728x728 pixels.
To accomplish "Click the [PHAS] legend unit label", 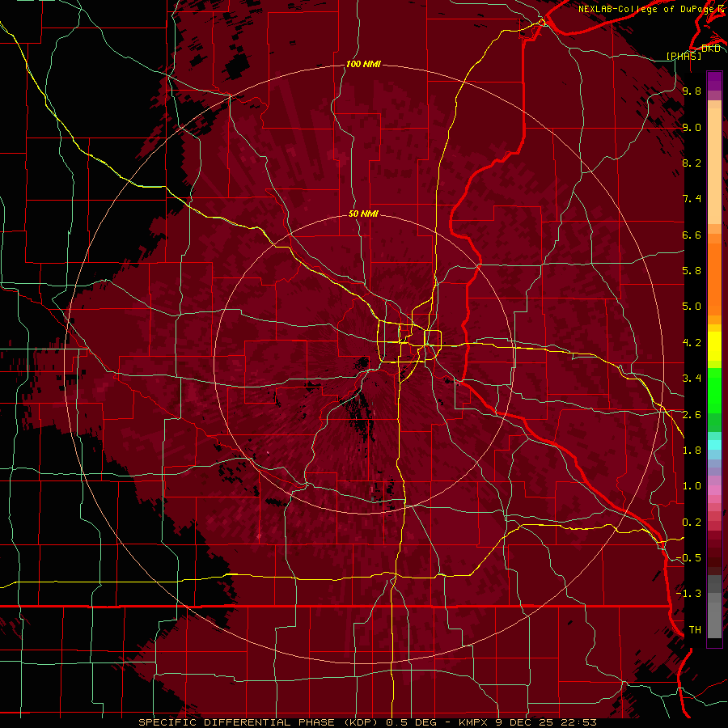I will coord(684,57).
